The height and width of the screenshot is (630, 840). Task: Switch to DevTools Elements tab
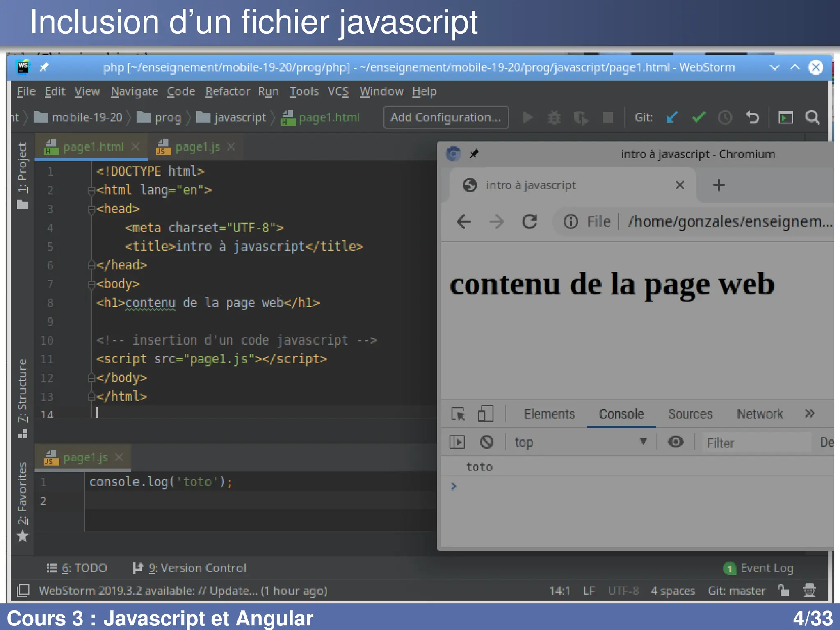click(549, 414)
